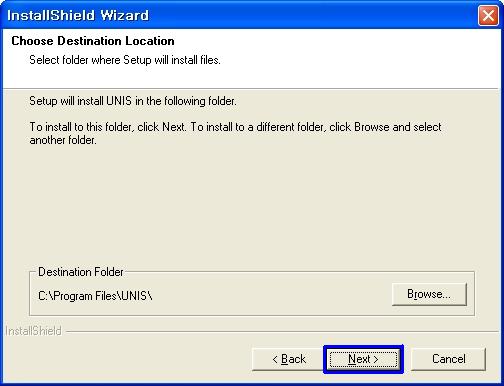Click empty space inside Destination Folder box
The width and height of the screenshot is (504, 386).
(x=267, y=296)
